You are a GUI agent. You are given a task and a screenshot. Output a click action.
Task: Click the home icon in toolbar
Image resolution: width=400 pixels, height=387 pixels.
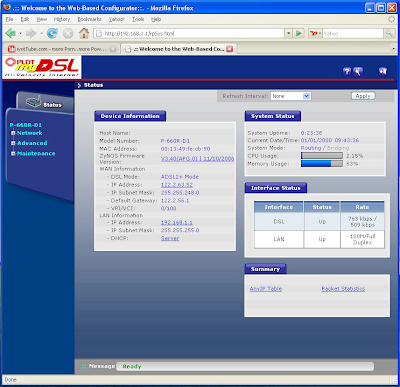pyautogui.click(x=84, y=33)
